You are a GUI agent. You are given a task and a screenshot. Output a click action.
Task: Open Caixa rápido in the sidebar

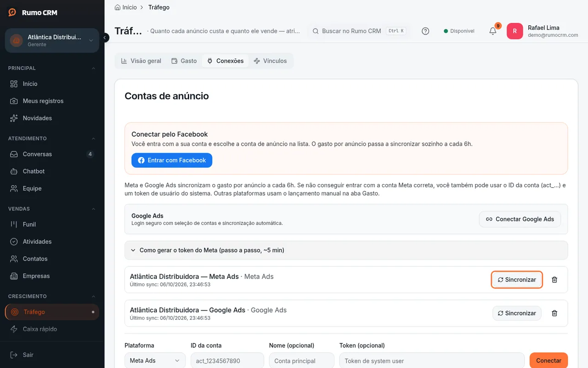click(x=52, y=329)
